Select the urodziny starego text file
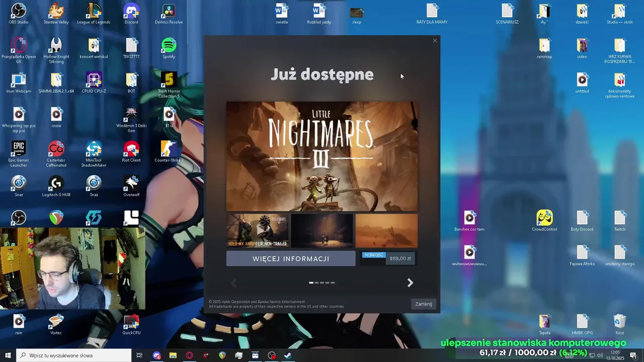Viewport: 644px width, 362px height. (x=619, y=255)
